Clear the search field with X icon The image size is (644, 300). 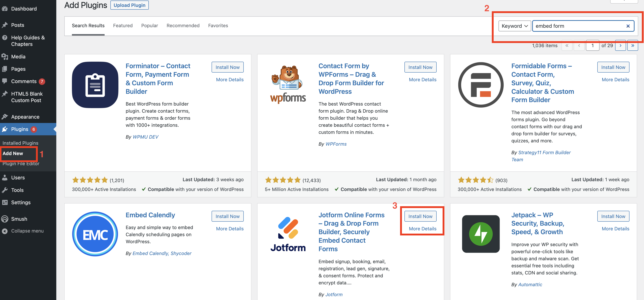click(628, 26)
